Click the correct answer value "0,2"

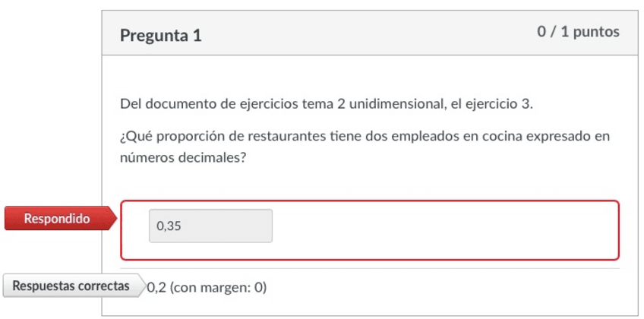pyautogui.click(x=156, y=287)
